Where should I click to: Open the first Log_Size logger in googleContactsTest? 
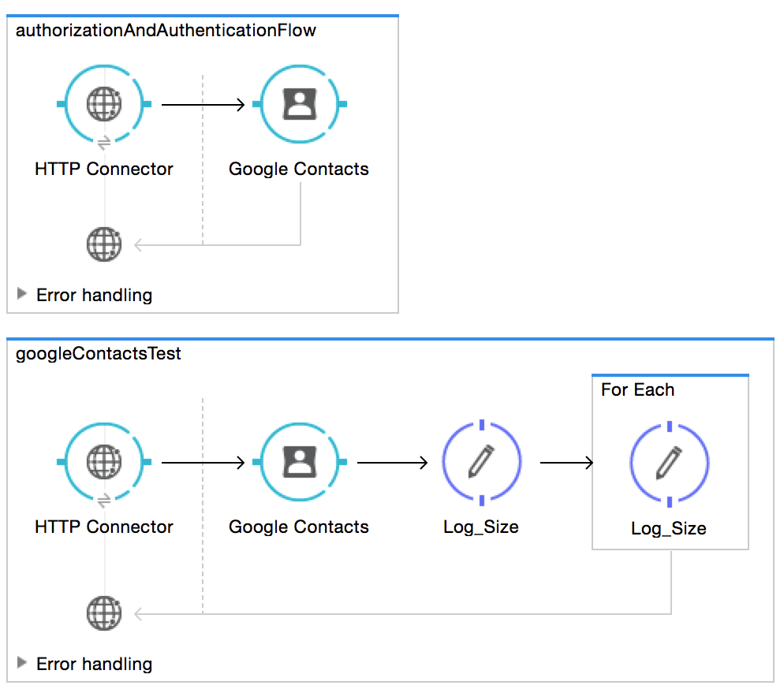click(x=480, y=462)
